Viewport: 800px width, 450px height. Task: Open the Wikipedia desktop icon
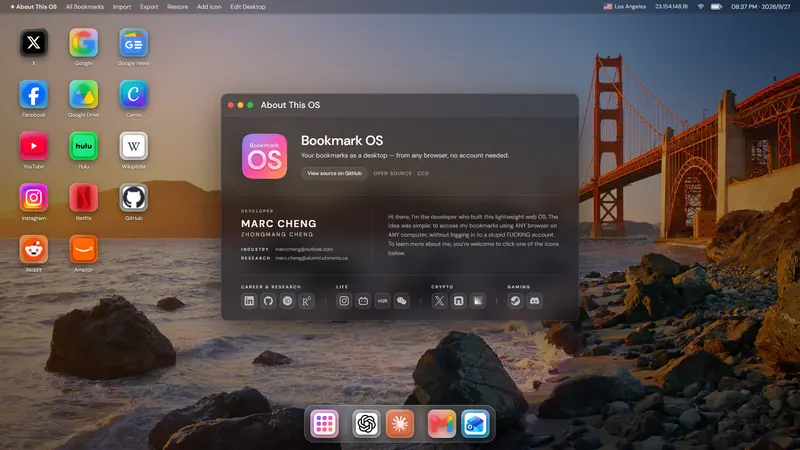pyautogui.click(x=134, y=146)
